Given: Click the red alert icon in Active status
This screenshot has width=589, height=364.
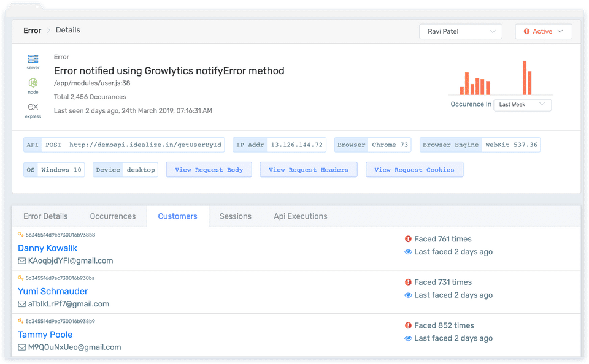Looking at the screenshot, I should pyautogui.click(x=526, y=31).
